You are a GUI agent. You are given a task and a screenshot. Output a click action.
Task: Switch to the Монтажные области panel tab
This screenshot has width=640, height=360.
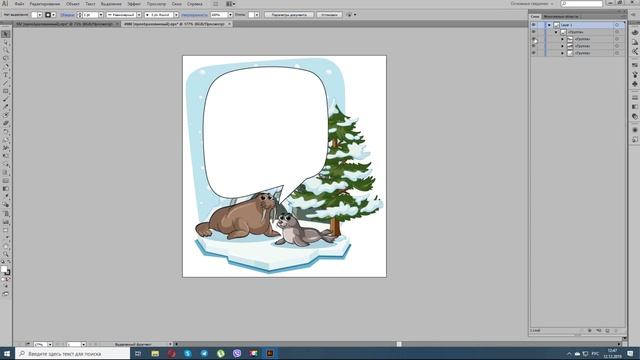coord(561,17)
